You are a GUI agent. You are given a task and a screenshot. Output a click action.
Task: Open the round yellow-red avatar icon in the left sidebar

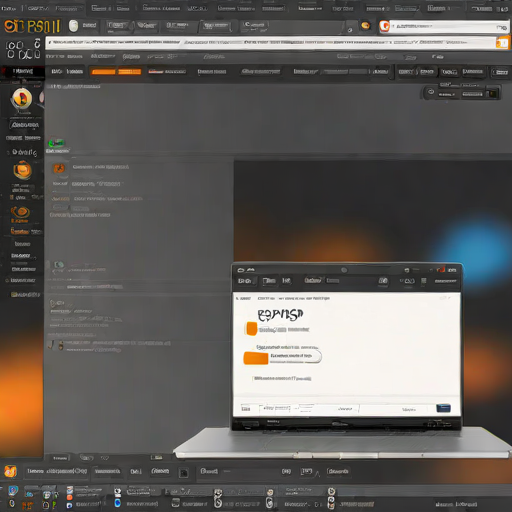coord(22,99)
